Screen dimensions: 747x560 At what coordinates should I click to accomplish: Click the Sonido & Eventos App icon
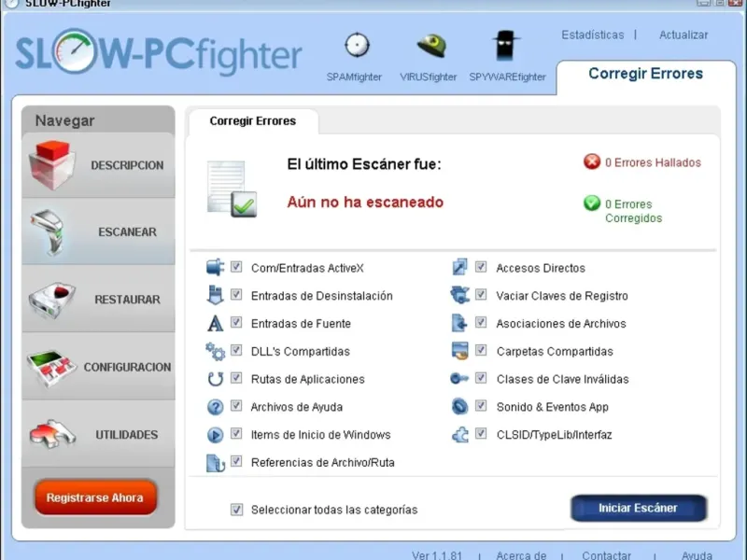click(x=459, y=407)
